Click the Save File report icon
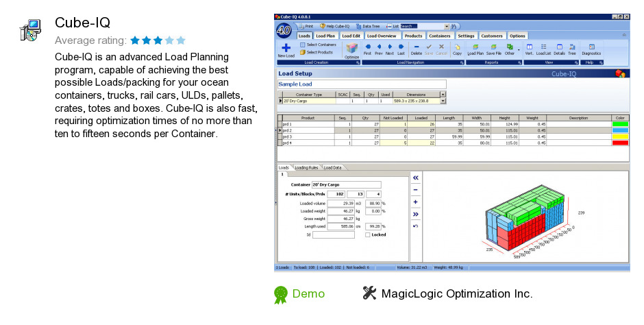 point(494,47)
